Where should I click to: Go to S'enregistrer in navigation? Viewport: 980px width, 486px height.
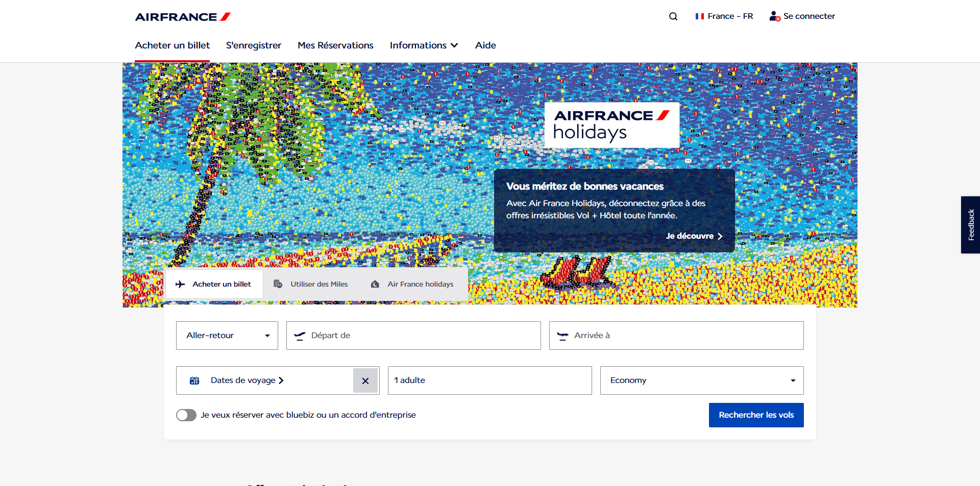pos(254,45)
